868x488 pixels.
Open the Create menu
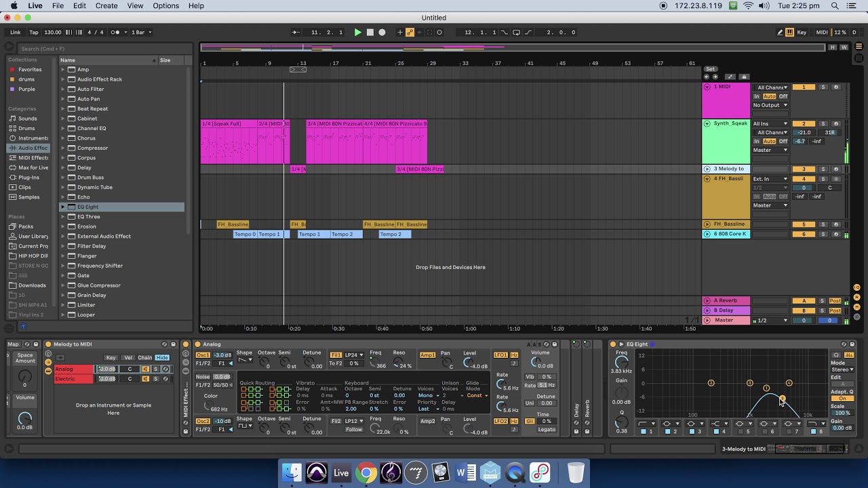click(106, 5)
